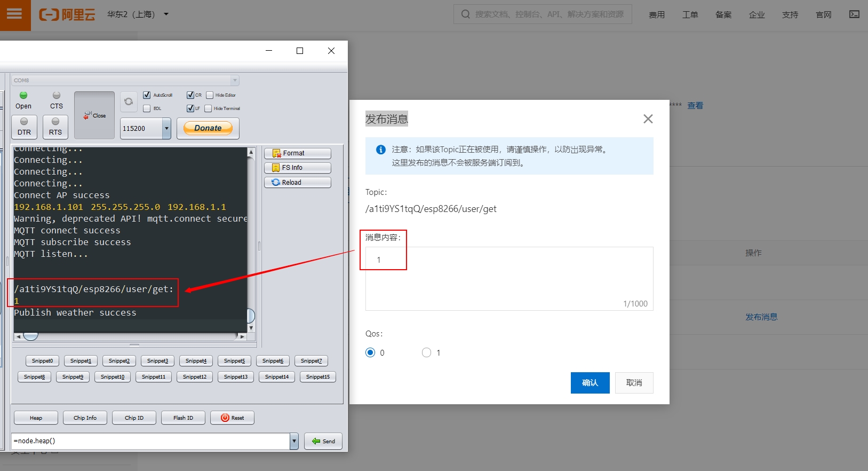Click the Snippet12 button

click(195, 377)
